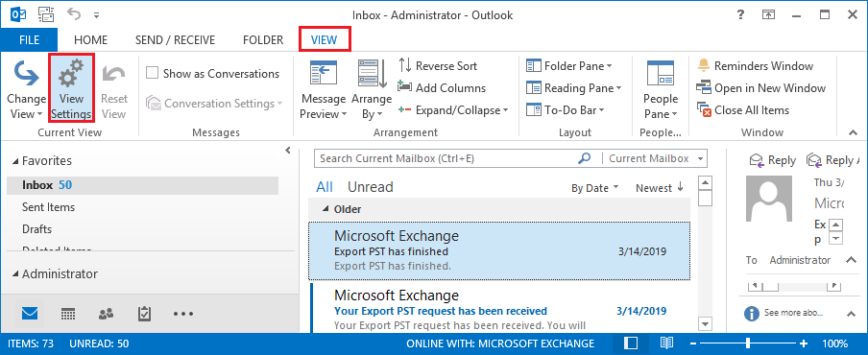Image resolution: width=868 pixels, height=355 pixels.
Task: Switch to the HOME tab
Action: point(91,39)
